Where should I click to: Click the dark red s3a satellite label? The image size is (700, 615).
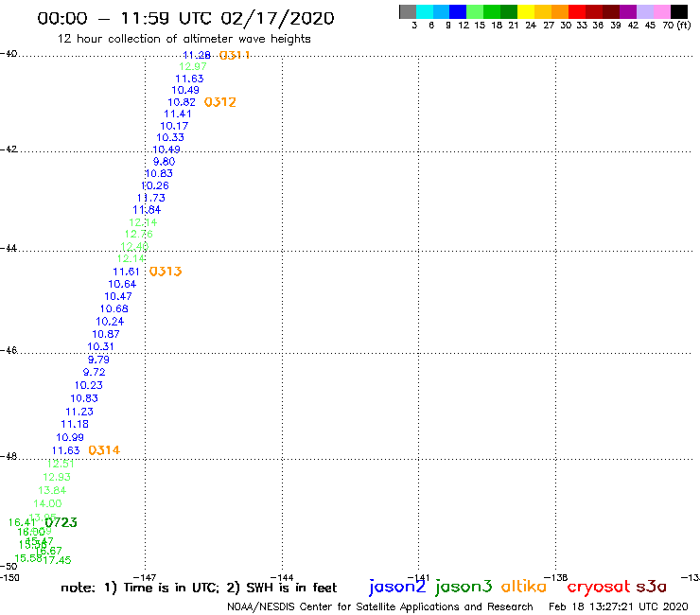(651, 587)
